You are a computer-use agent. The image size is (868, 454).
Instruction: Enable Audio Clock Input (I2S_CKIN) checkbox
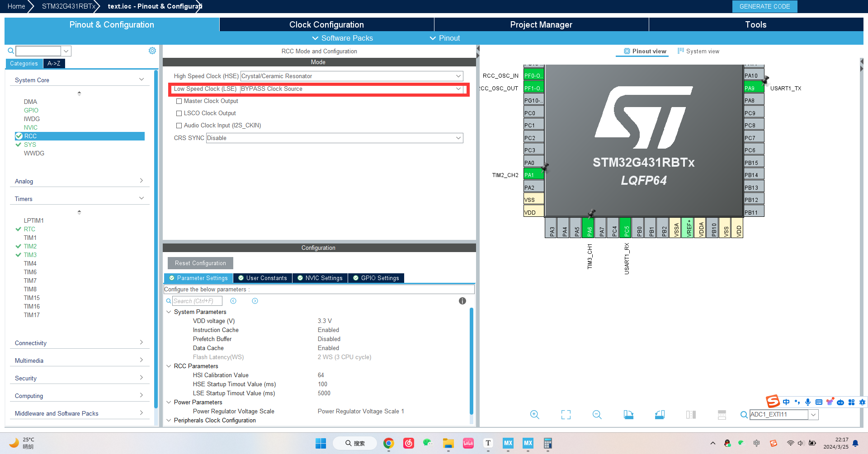click(x=179, y=126)
